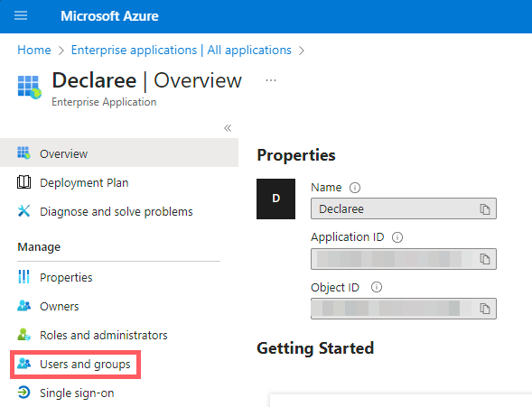Image resolution: width=532 pixels, height=407 pixels.
Task: Show info tooltip next to Name
Action: pyautogui.click(x=355, y=188)
